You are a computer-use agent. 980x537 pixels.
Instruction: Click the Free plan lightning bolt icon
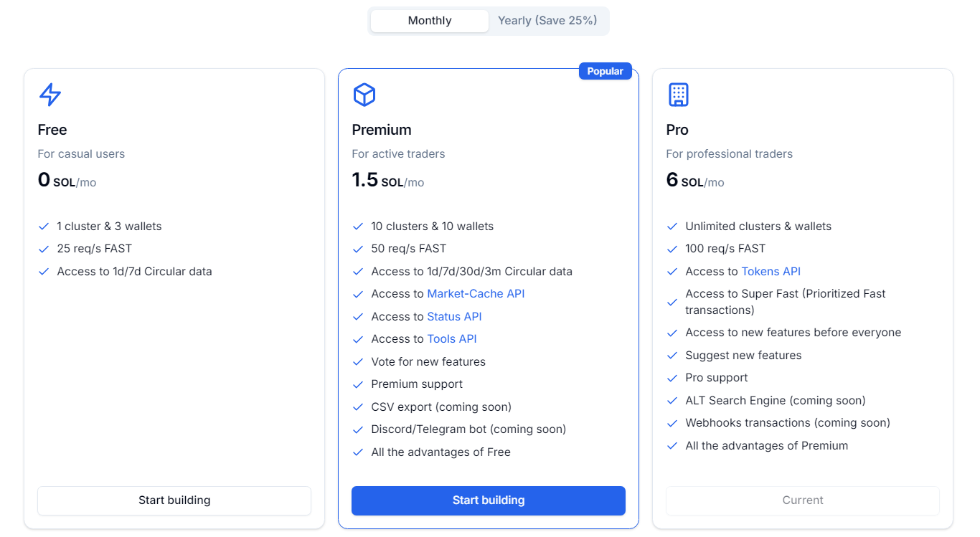click(x=50, y=95)
